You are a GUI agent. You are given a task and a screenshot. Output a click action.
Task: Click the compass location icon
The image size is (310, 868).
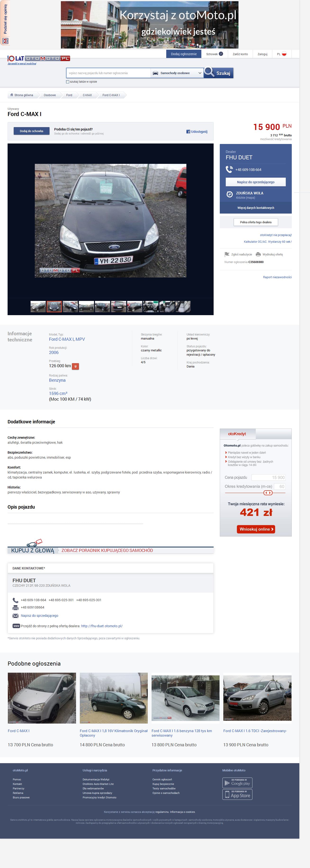(x=229, y=194)
